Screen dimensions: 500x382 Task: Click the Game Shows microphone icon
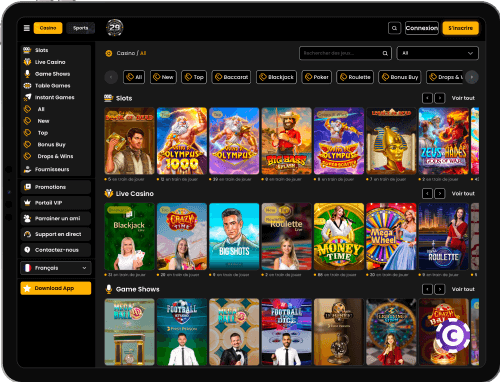[27, 74]
